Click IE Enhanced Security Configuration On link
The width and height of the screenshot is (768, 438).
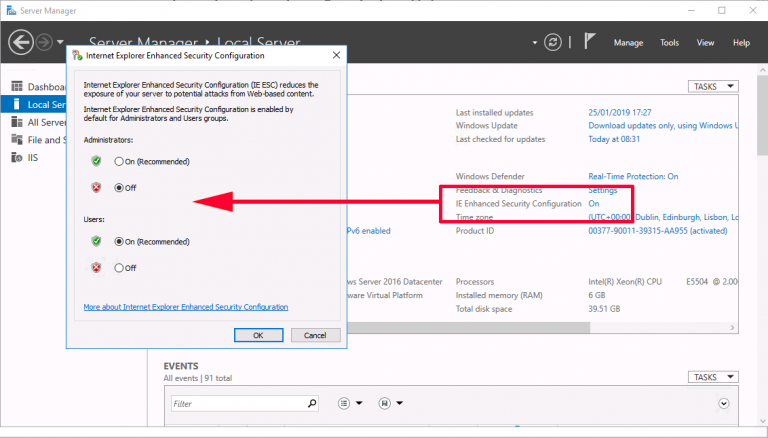pyautogui.click(x=594, y=204)
